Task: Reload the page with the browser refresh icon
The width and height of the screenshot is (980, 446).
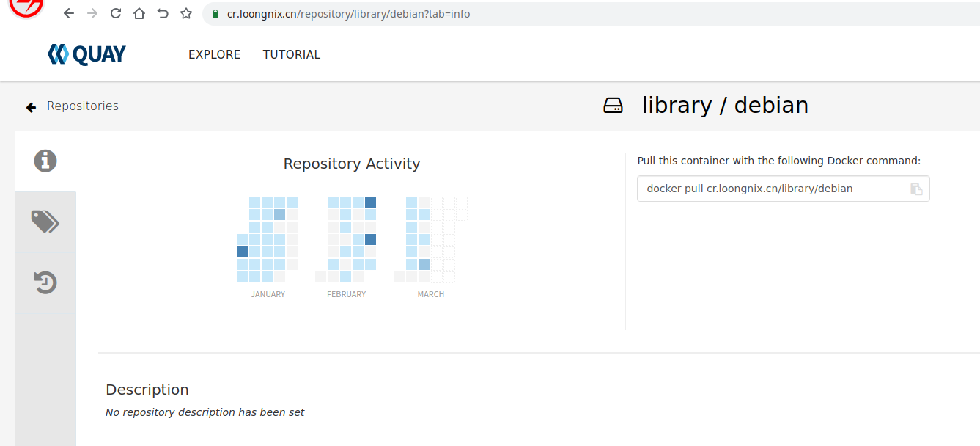Action: pyautogui.click(x=115, y=13)
